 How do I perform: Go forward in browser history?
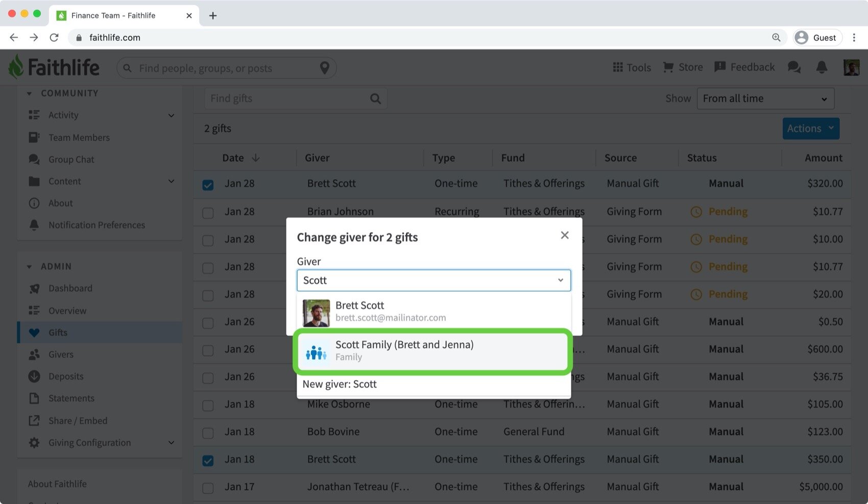(34, 37)
